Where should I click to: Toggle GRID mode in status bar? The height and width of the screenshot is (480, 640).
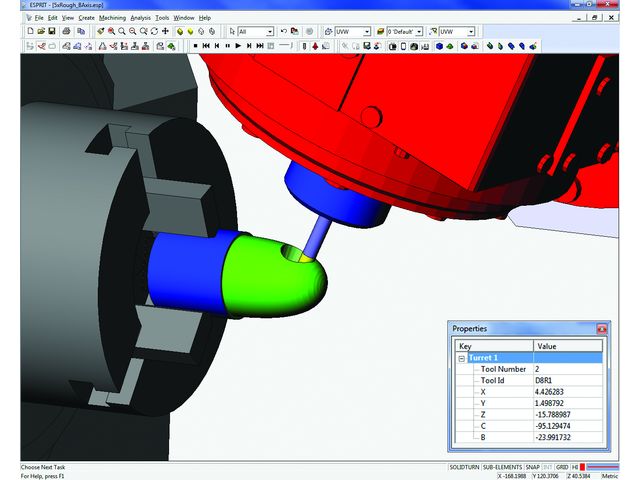point(561,467)
